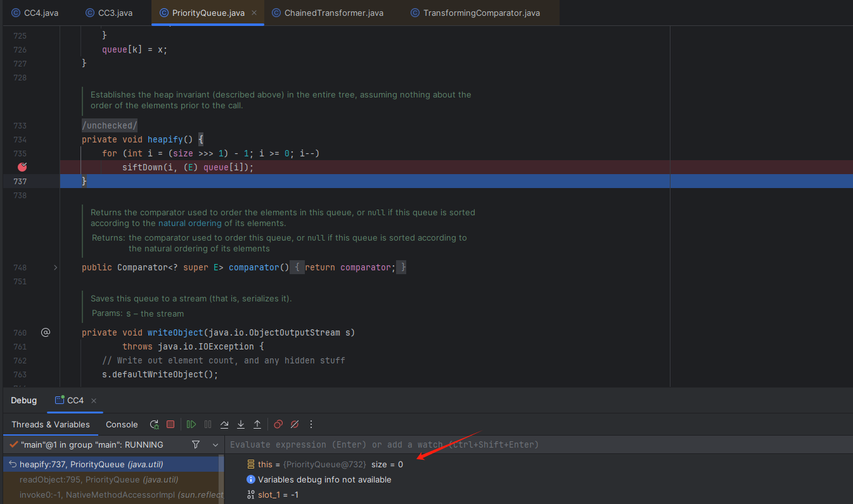The width and height of the screenshot is (853, 504).
Task: Focus the Evaluate expression input field
Action: click(539, 444)
